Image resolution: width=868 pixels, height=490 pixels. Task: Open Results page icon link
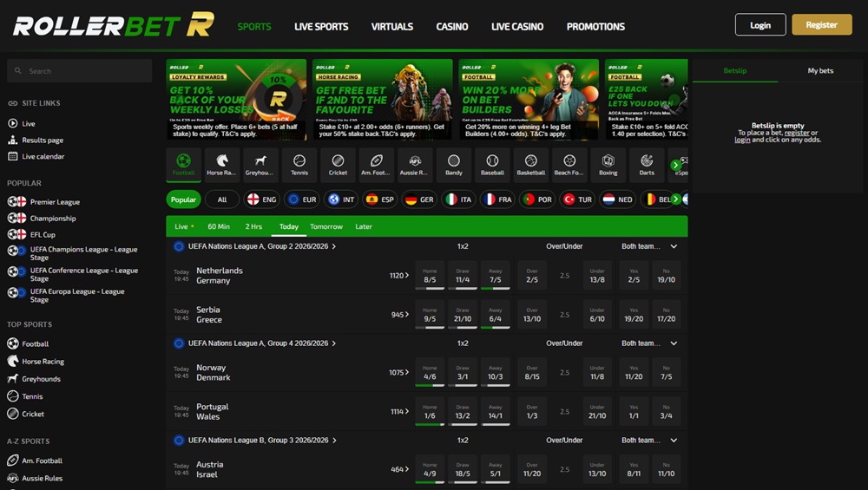pos(13,140)
